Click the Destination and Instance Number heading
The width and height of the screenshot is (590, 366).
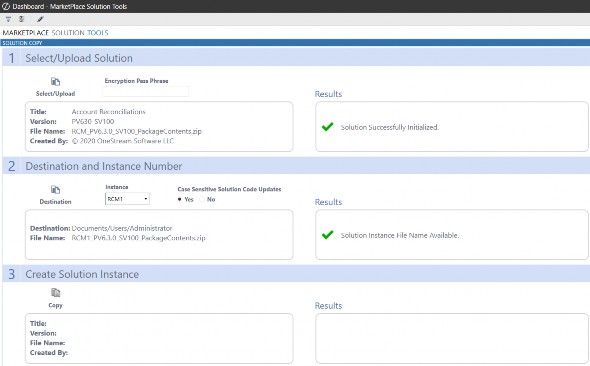104,166
